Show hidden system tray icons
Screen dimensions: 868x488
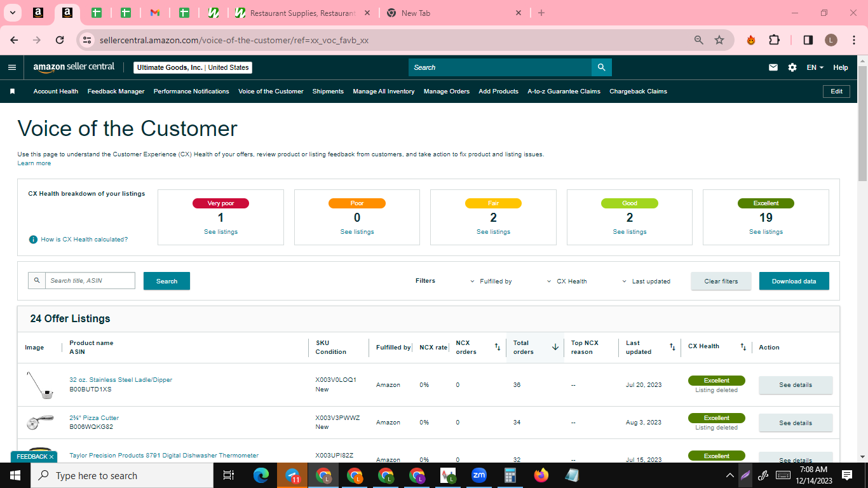point(729,475)
